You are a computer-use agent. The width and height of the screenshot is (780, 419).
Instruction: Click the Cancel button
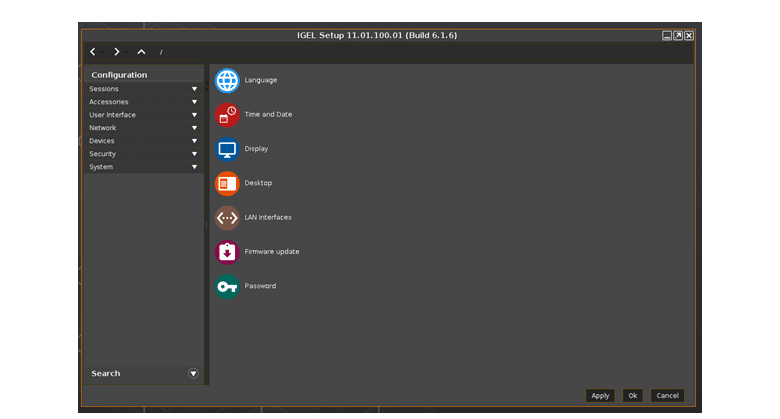(667, 396)
